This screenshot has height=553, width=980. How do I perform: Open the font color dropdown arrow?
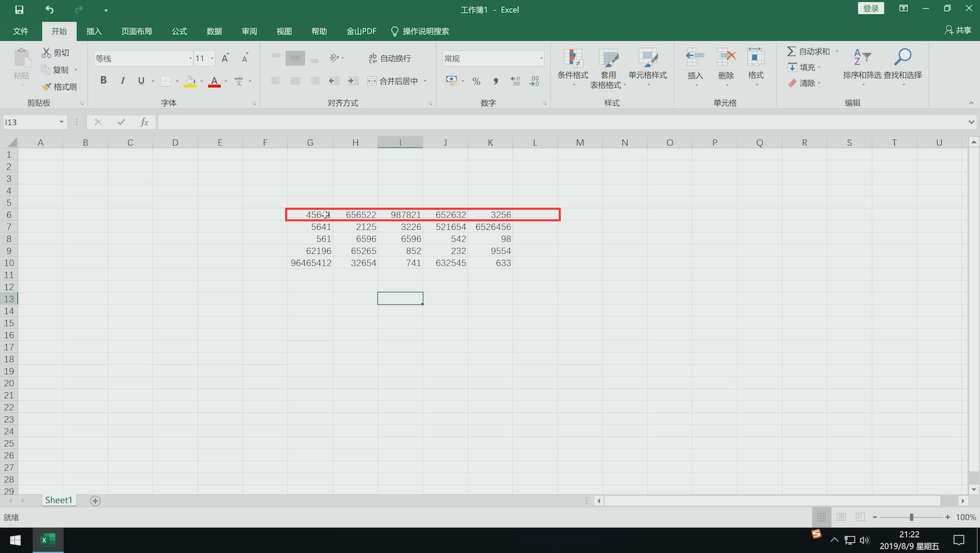[226, 81]
